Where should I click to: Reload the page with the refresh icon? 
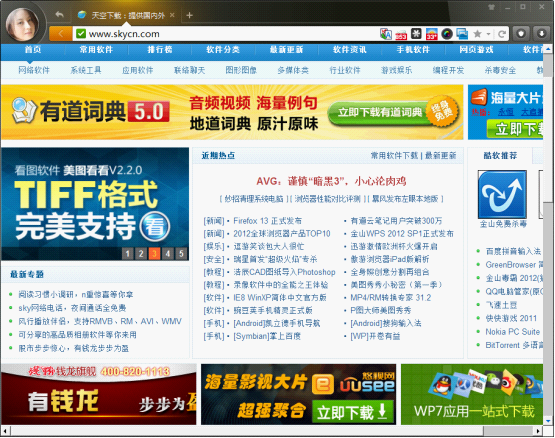pos(502,34)
